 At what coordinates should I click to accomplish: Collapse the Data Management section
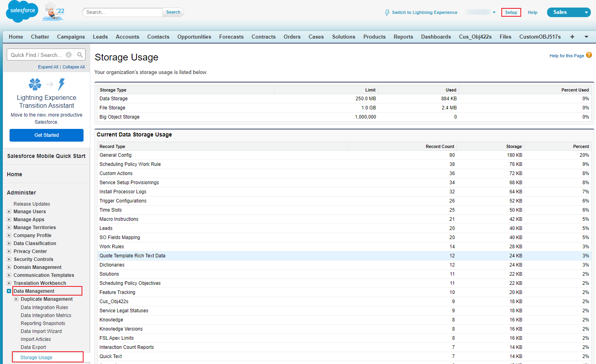[x=10, y=291]
